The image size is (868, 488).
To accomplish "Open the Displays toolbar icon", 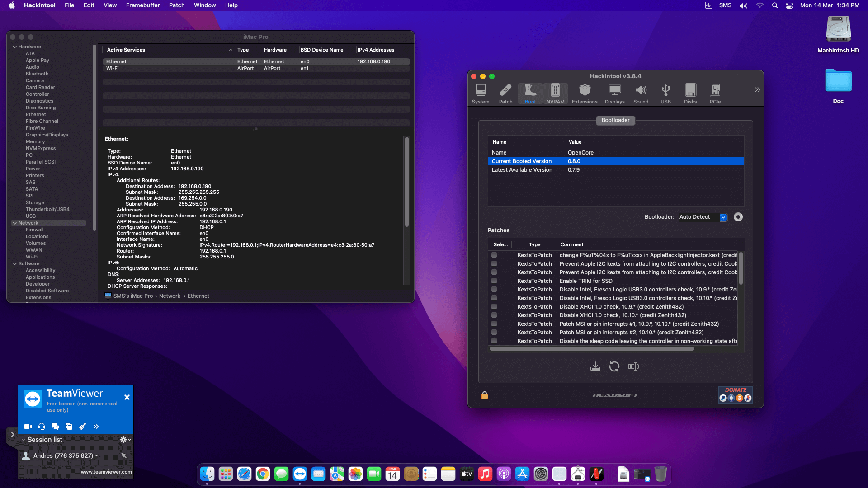I will tap(614, 94).
